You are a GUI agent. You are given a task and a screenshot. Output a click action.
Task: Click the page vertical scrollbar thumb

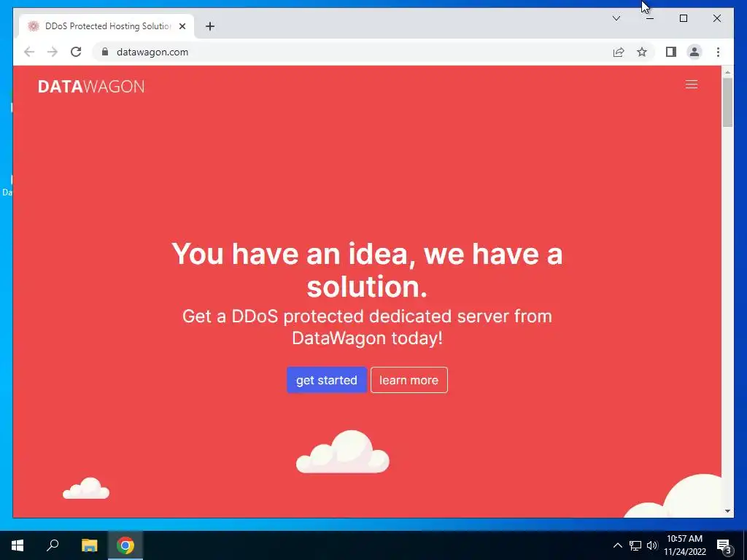(x=727, y=102)
